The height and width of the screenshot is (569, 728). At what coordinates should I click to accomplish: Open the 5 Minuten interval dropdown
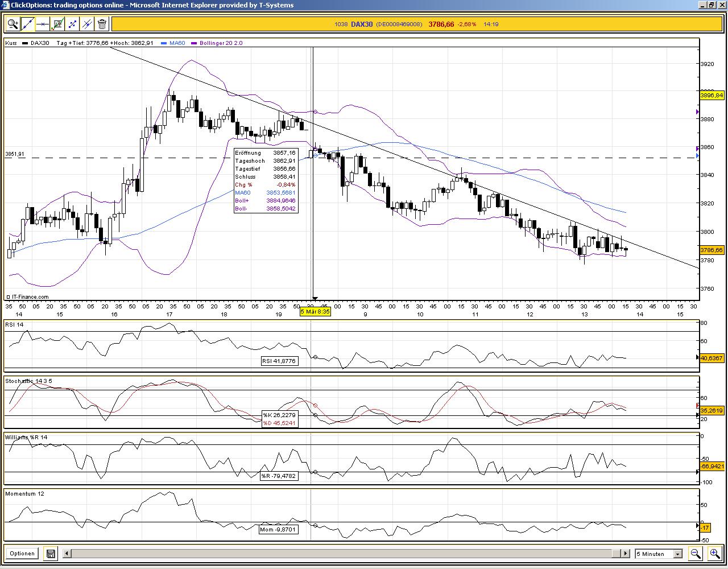(x=654, y=554)
